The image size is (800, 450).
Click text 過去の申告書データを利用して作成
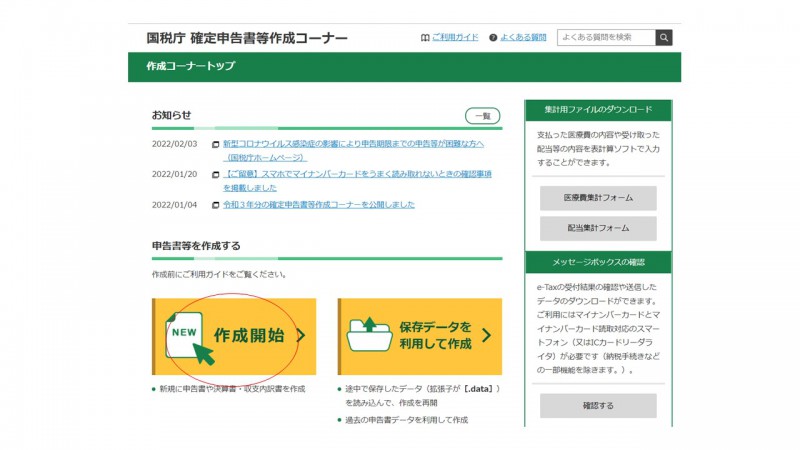406,420
